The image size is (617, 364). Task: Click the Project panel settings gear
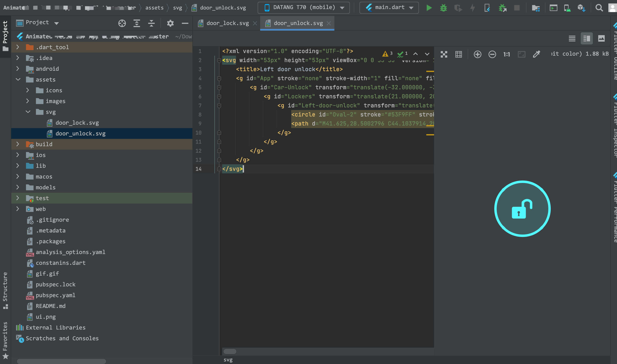(x=170, y=23)
